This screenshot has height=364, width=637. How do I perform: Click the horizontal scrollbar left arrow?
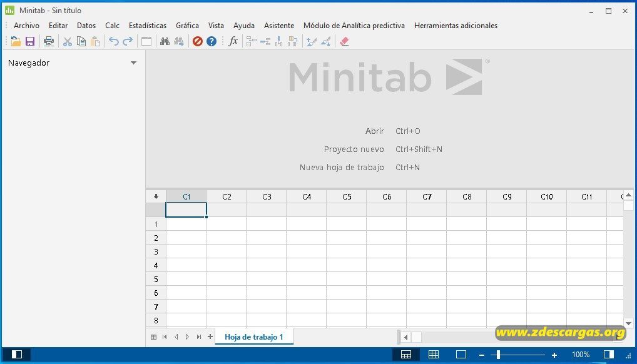(405, 336)
